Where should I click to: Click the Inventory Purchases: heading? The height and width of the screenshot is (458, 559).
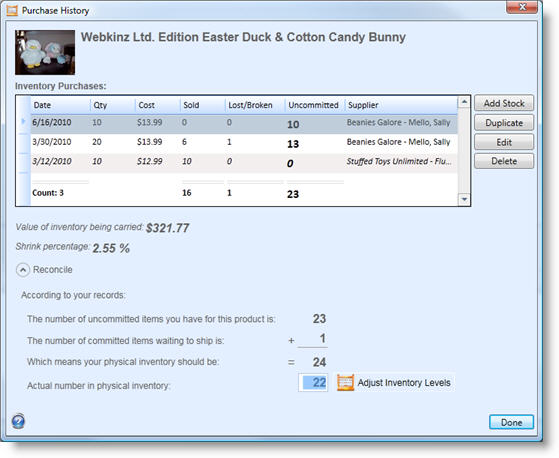coord(61,86)
